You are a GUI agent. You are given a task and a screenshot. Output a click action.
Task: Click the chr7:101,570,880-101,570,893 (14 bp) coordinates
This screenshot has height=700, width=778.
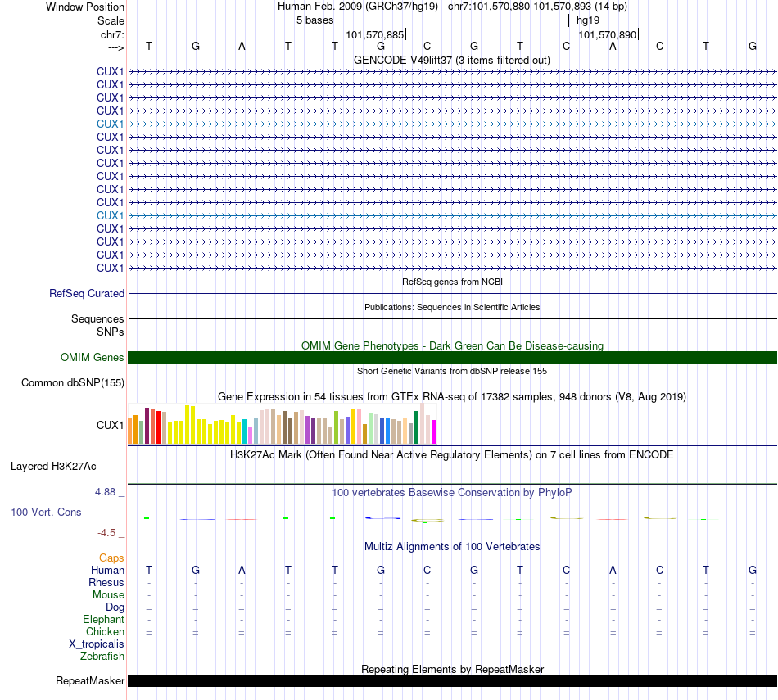[537, 7]
